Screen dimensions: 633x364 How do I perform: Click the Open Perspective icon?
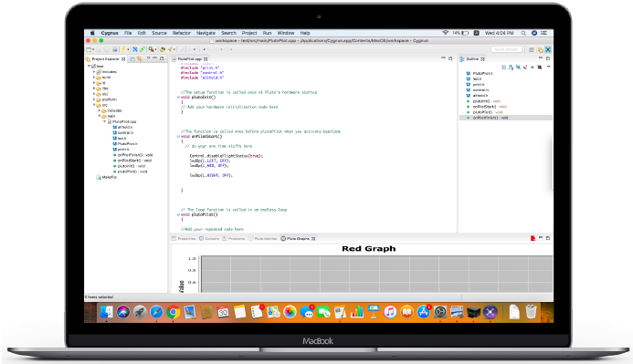click(x=532, y=49)
